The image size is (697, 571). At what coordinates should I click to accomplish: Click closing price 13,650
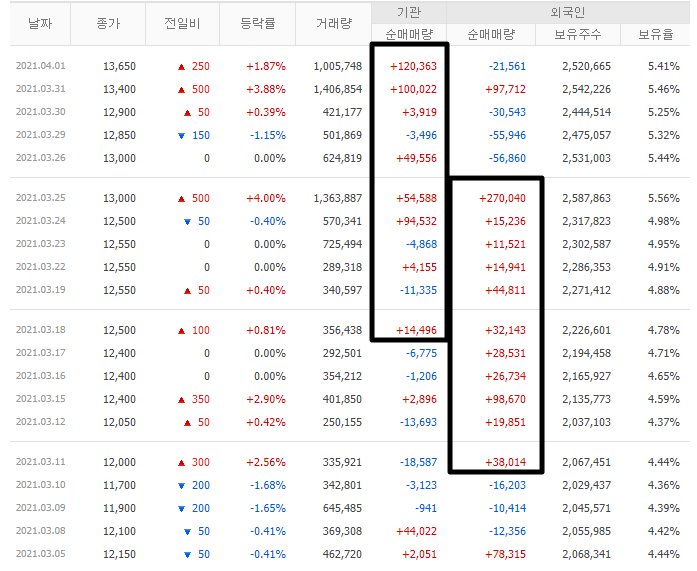pyautogui.click(x=119, y=66)
